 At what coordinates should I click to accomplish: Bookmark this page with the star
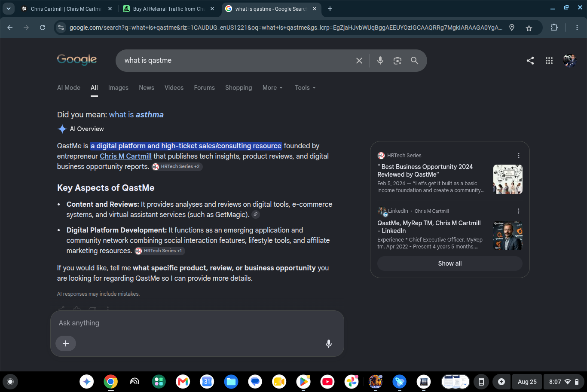click(529, 28)
